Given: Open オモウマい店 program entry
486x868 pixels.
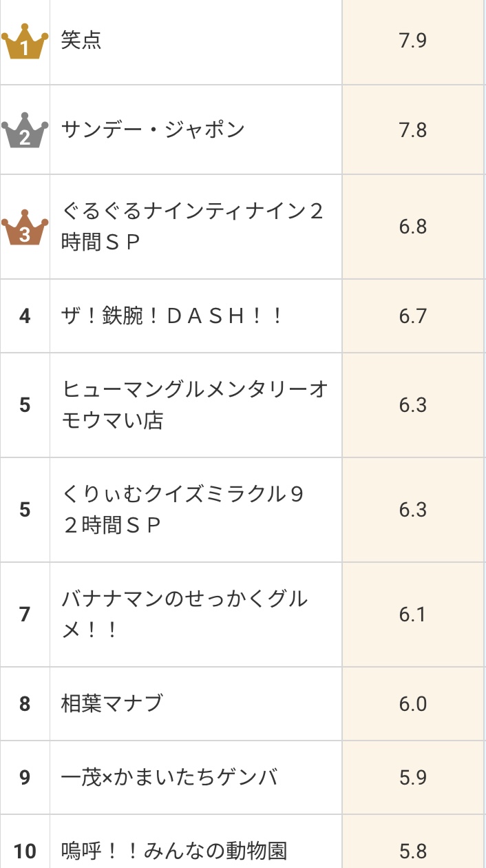Looking at the screenshot, I should coord(194,405).
